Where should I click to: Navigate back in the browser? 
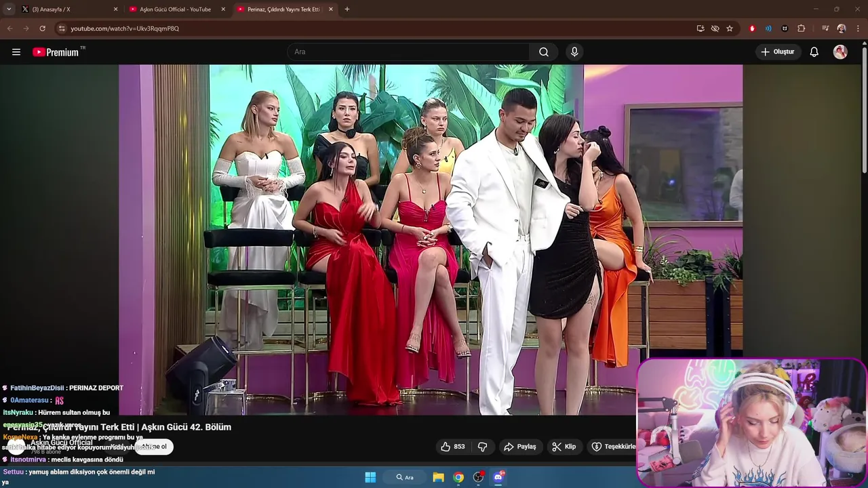pos(9,28)
